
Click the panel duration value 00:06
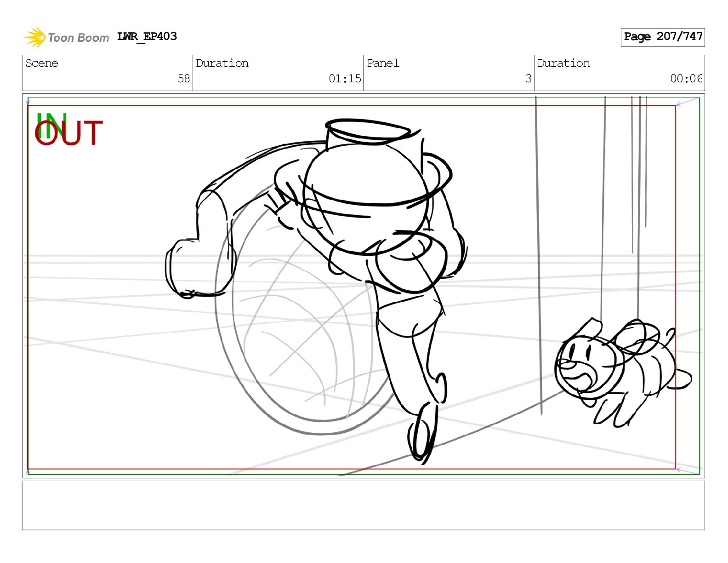click(x=686, y=79)
